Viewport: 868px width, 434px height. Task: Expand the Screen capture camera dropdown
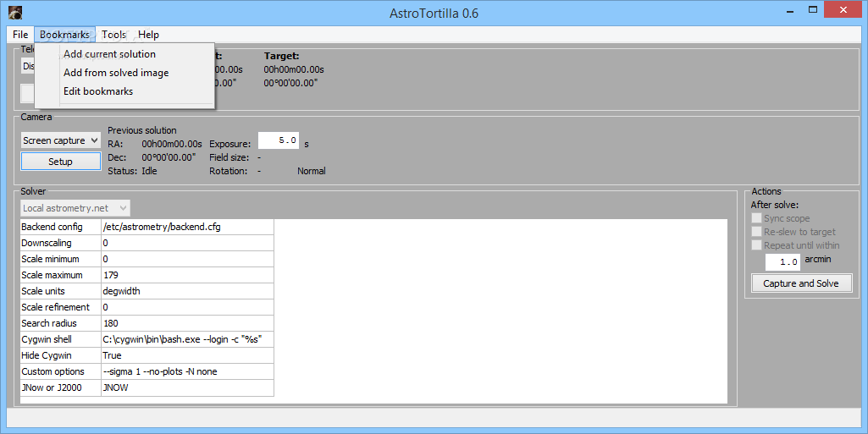pos(60,140)
